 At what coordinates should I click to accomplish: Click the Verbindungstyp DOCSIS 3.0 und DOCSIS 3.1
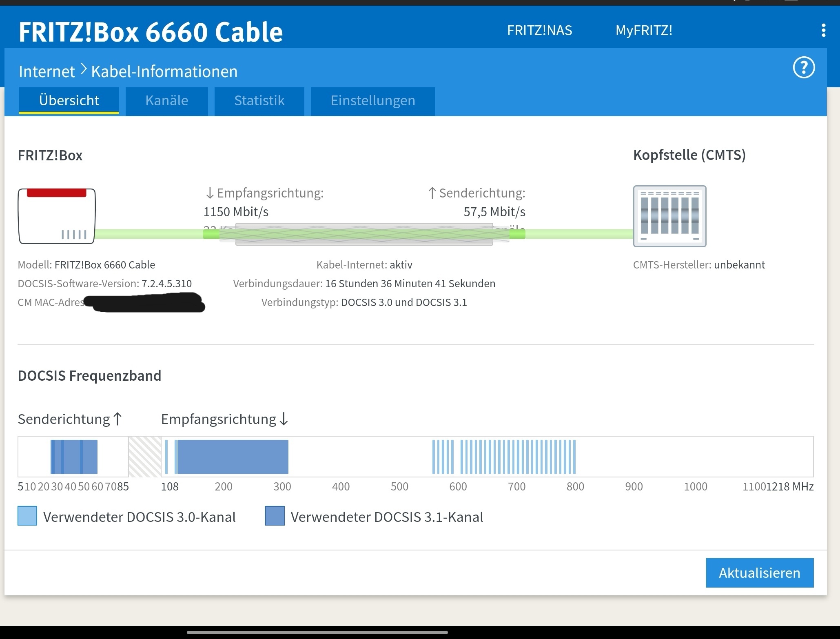364,302
